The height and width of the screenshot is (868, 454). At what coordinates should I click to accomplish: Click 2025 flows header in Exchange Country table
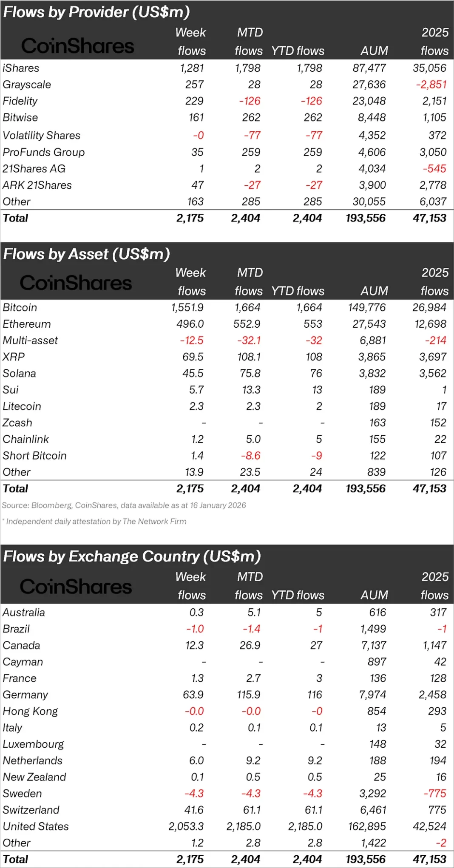coord(434,586)
